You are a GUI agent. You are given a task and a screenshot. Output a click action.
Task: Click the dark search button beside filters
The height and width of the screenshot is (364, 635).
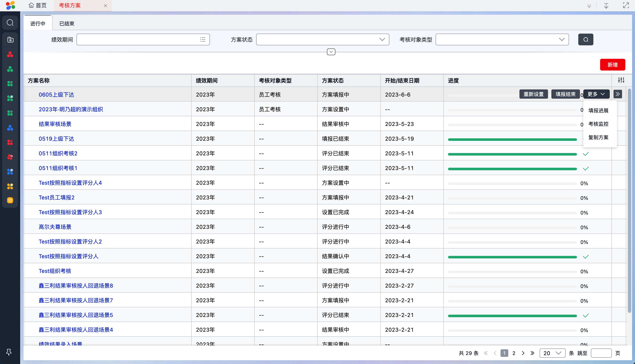pyautogui.click(x=585, y=39)
